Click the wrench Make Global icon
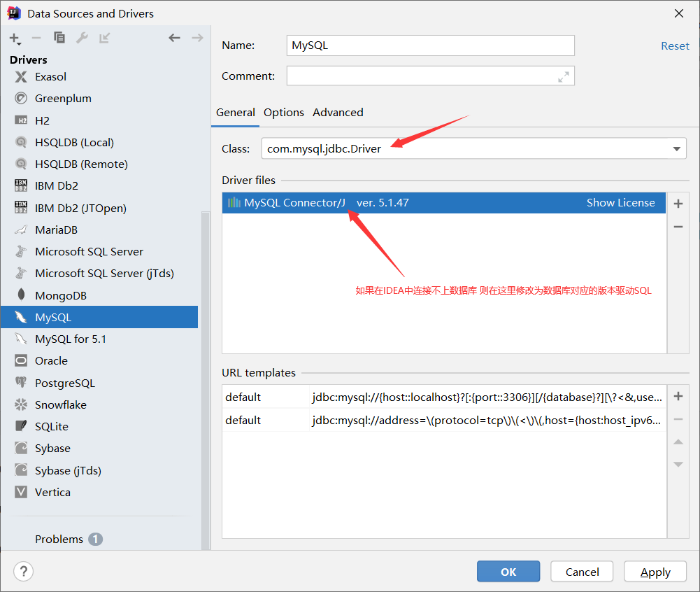 click(x=82, y=38)
